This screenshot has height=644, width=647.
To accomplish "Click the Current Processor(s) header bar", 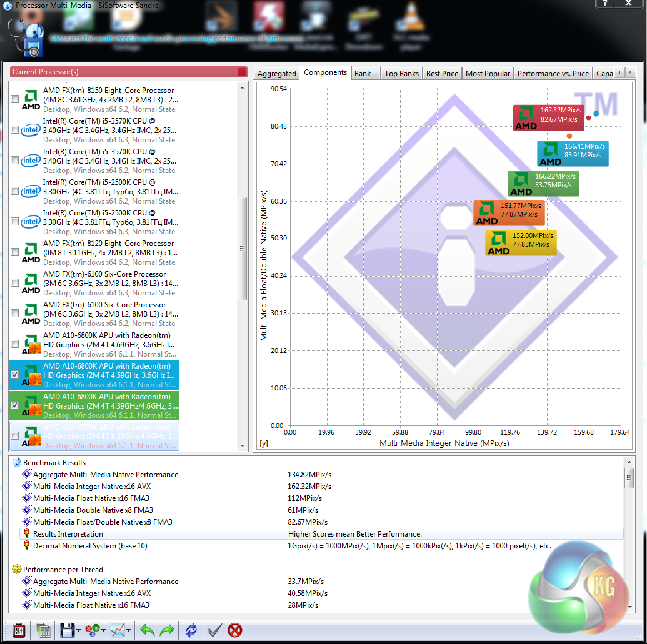I will pos(128,72).
